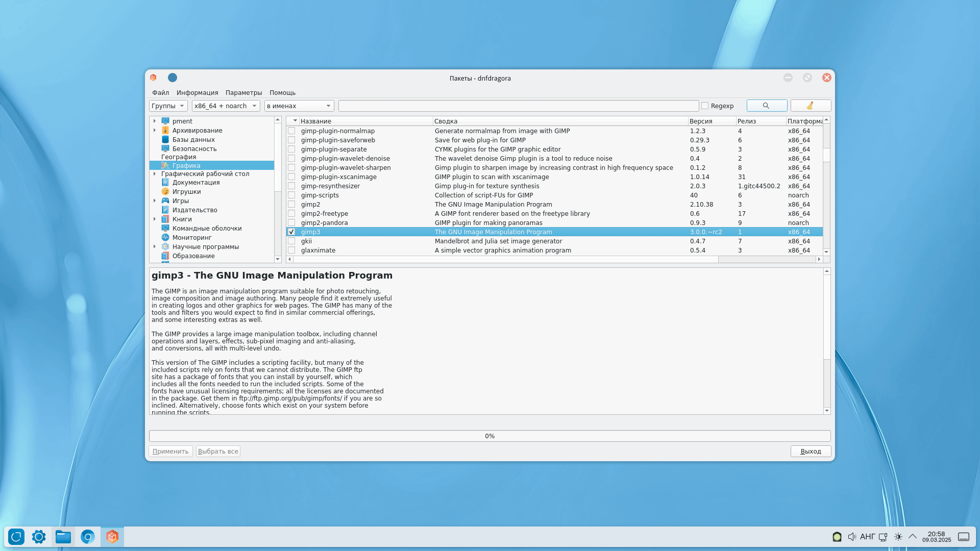This screenshot has height=551, width=980.
Task: Click in the package search text field
Action: (x=518, y=106)
